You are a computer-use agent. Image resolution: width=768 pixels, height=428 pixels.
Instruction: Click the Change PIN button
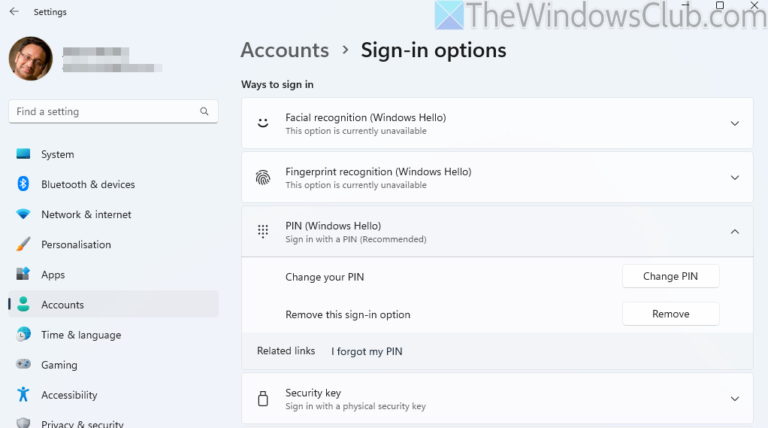[670, 276]
